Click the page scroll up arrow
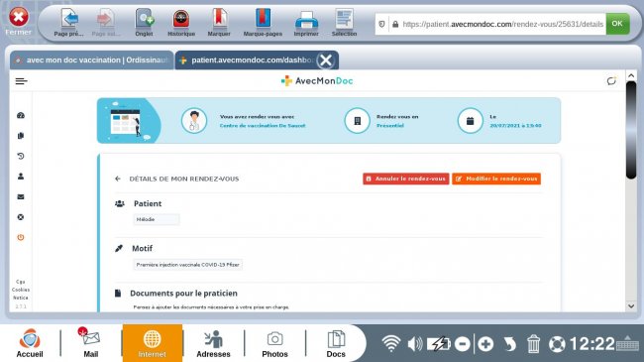Viewport: 644px width, 362px height. click(x=631, y=75)
